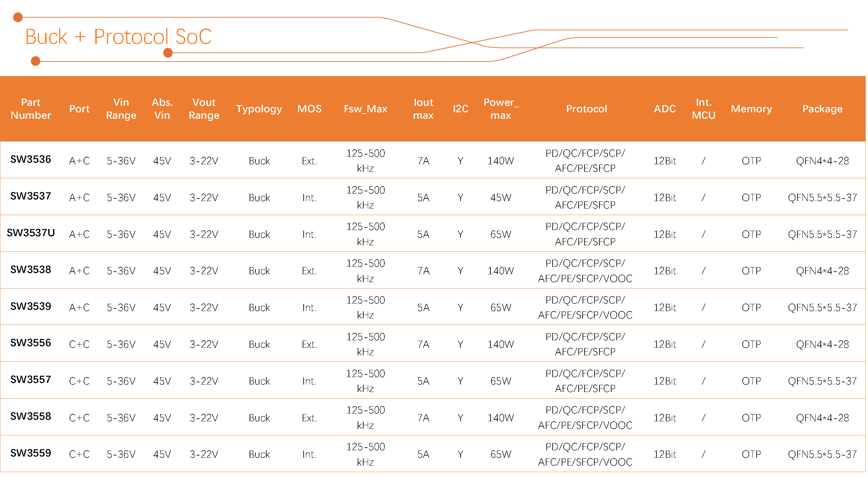Click the Typology column header
The width and height of the screenshot is (868, 488).
[x=259, y=109]
